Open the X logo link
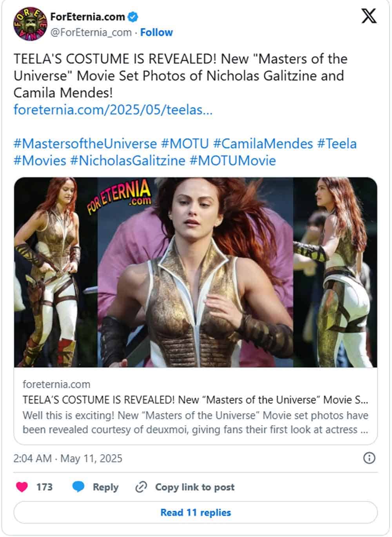392x537 pixels. (x=368, y=17)
